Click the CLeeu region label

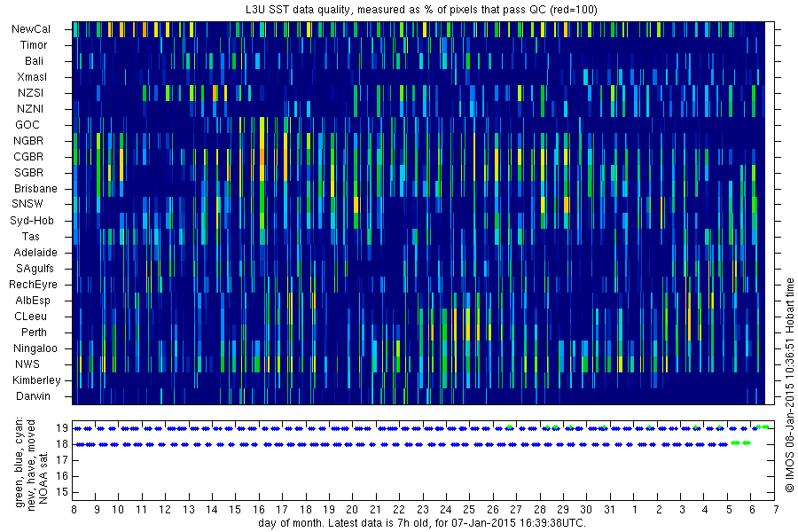pos(30,317)
